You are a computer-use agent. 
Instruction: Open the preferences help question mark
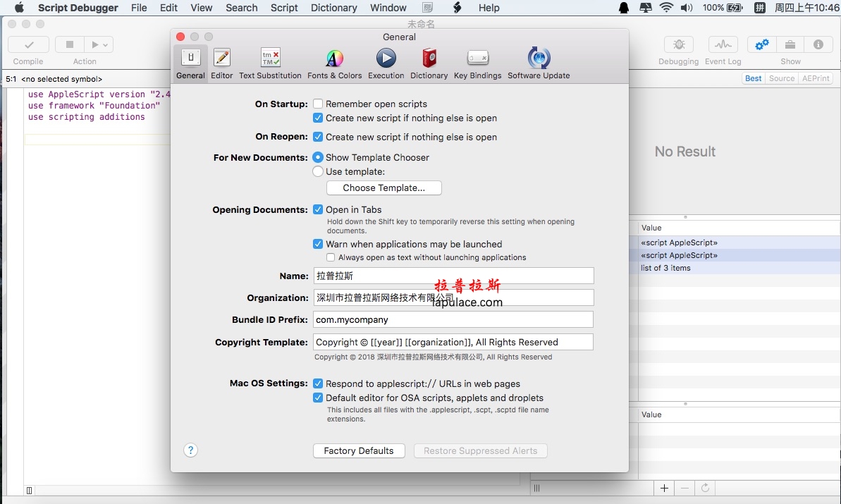pyautogui.click(x=190, y=450)
